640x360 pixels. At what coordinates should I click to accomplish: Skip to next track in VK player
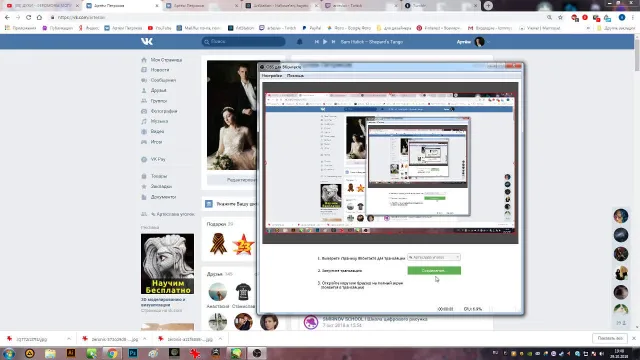tap(333, 42)
